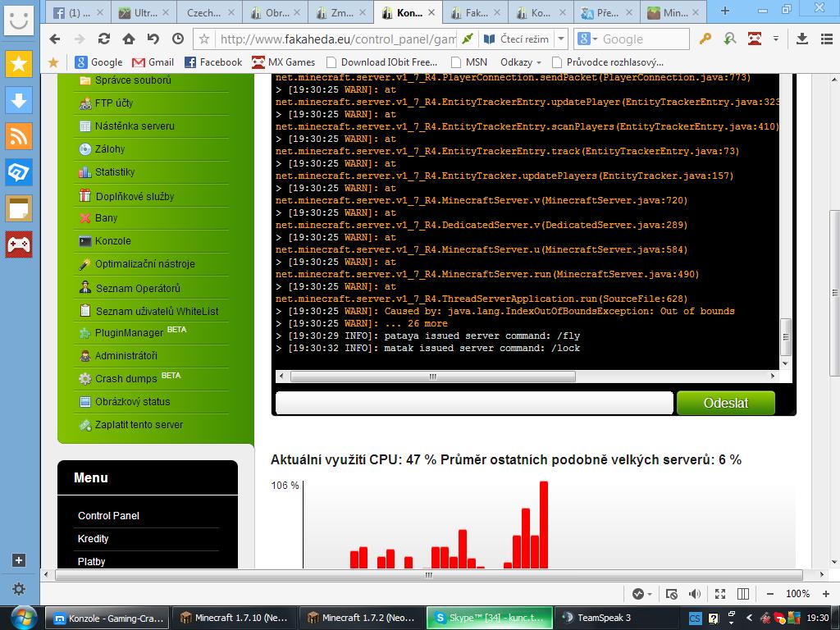Click the console horizontal scrollbar thumb
Viewport: 840px width, 630px height.
tap(433, 377)
